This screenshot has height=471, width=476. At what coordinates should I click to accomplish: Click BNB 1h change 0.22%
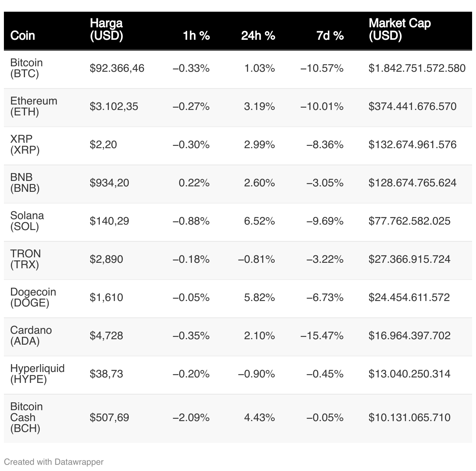(x=194, y=183)
